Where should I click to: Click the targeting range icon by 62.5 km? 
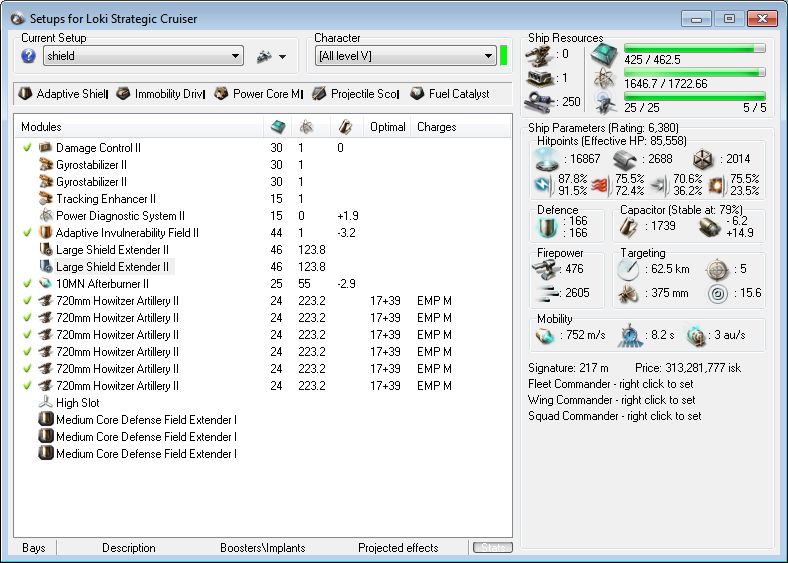tap(628, 270)
